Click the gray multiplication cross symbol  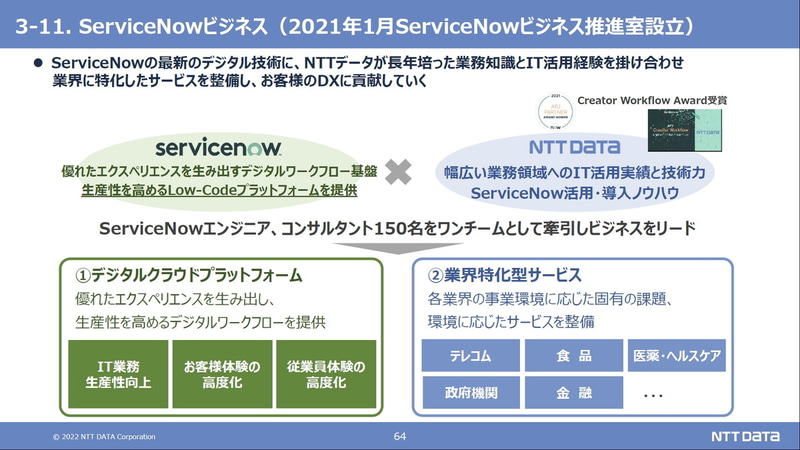click(x=398, y=171)
